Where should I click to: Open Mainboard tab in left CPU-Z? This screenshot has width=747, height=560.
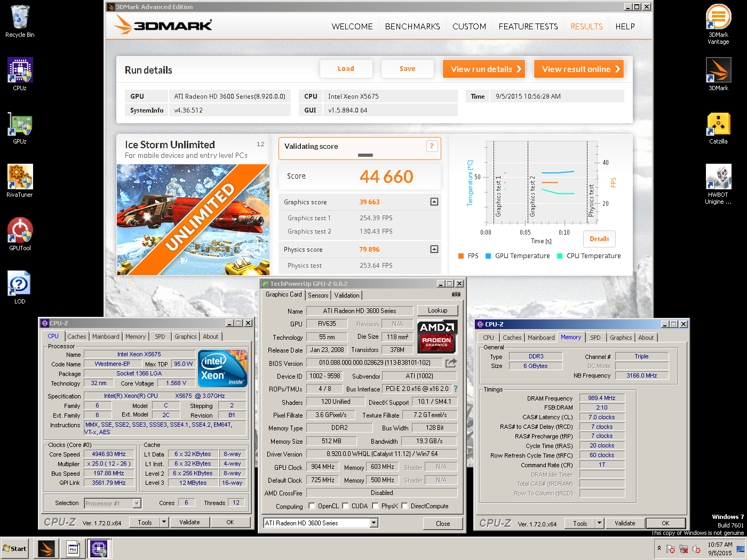point(106,337)
